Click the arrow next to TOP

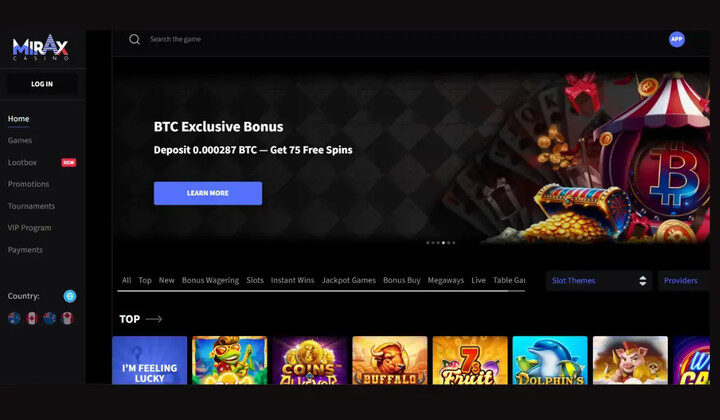pos(153,319)
